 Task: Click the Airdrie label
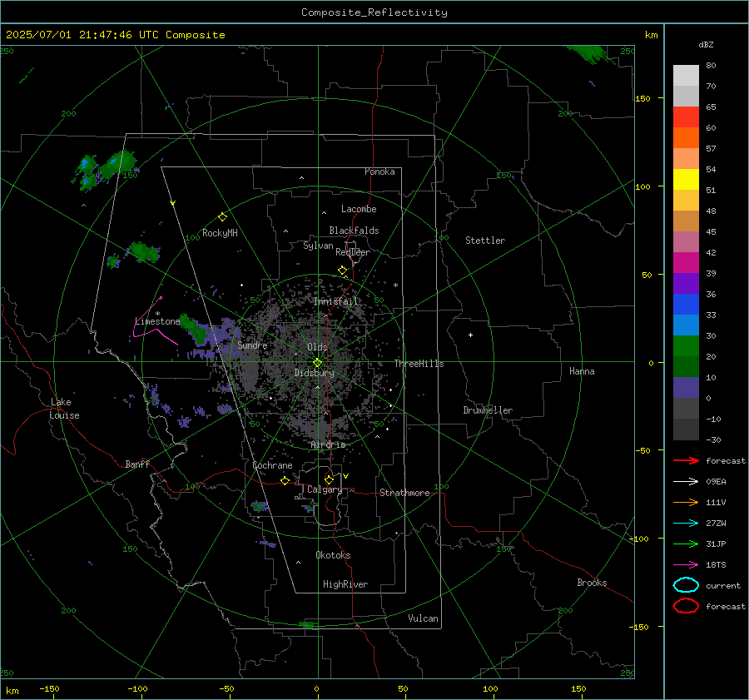(x=328, y=444)
